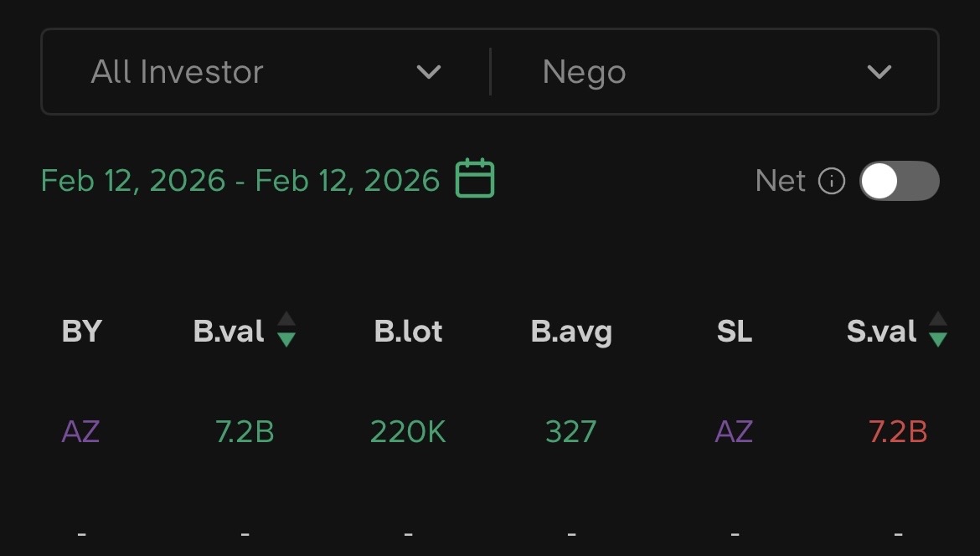Expand the Nego dropdown
Viewport: 980px width, 556px height.
[x=714, y=72]
